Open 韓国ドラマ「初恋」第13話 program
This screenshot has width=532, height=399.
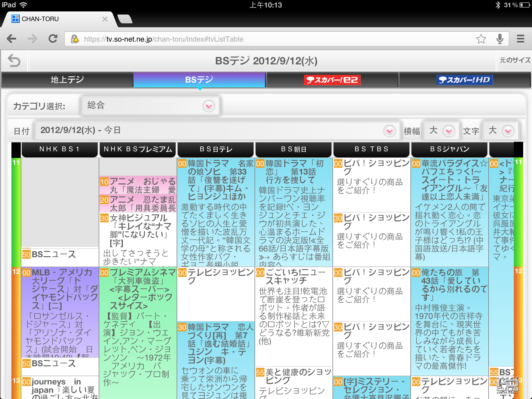pyautogui.click(x=294, y=212)
